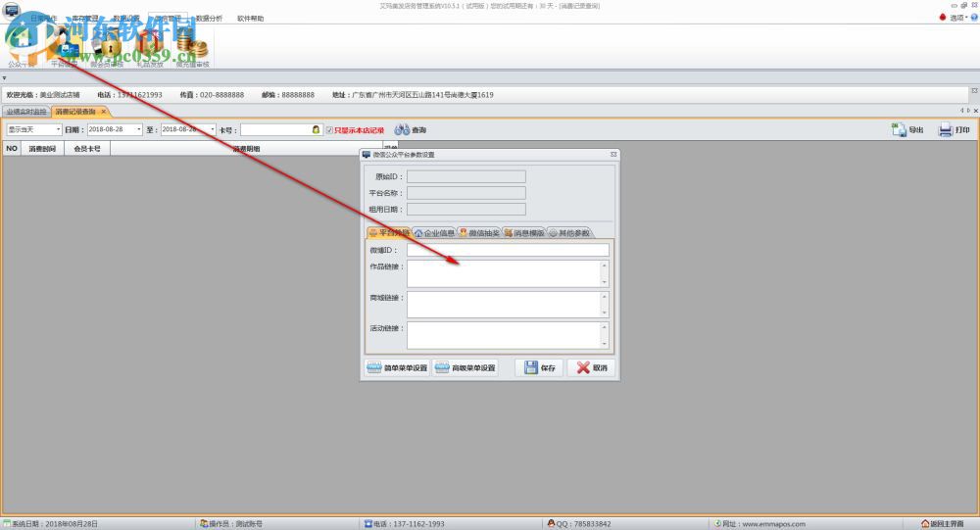The image size is (980, 530).
Task: Click the scroll-down arrow of 作品链接 text area
Action: (x=605, y=282)
